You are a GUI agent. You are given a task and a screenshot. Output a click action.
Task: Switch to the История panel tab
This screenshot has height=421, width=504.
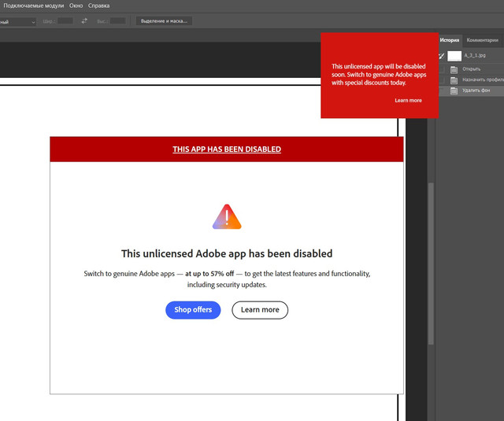450,40
